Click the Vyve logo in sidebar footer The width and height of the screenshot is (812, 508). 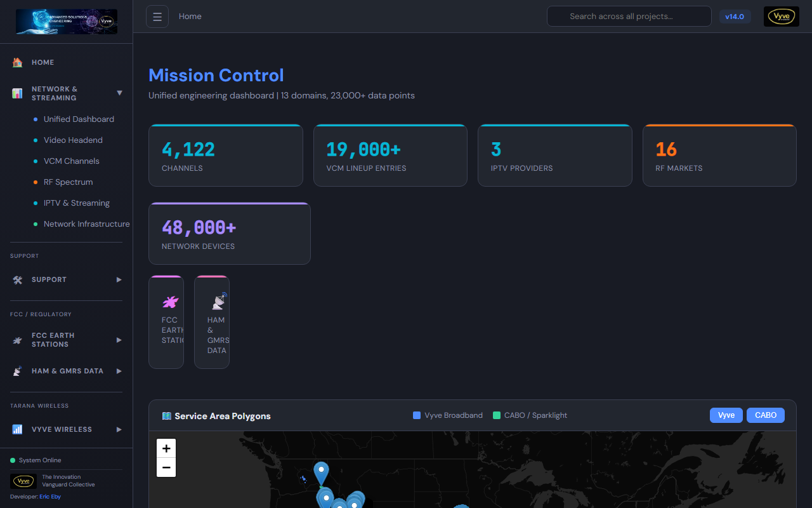(24, 481)
